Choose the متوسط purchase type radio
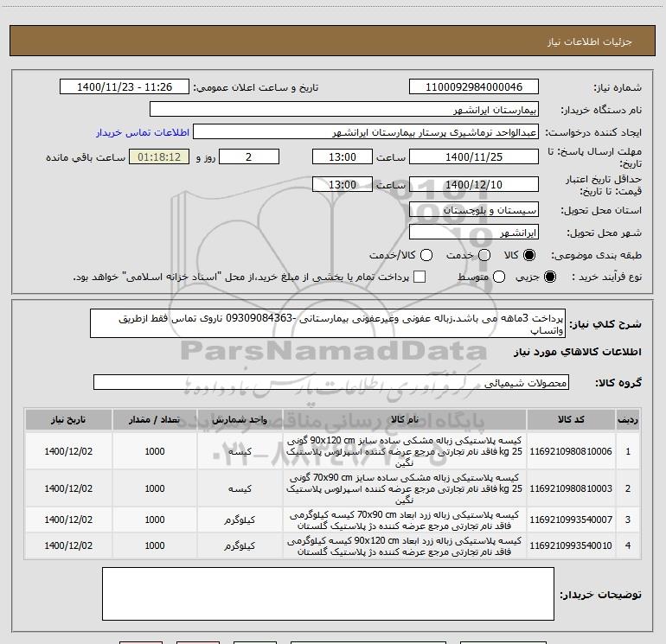 click(x=499, y=277)
